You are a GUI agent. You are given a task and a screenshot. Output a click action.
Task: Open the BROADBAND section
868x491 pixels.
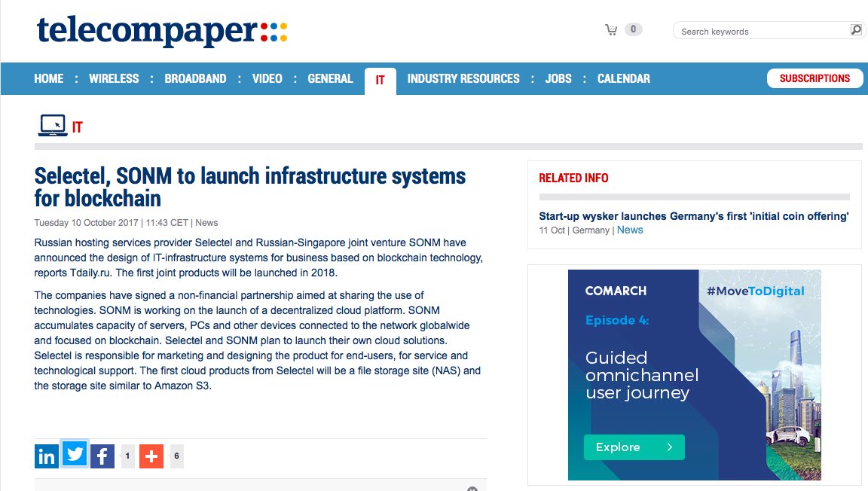(x=195, y=78)
